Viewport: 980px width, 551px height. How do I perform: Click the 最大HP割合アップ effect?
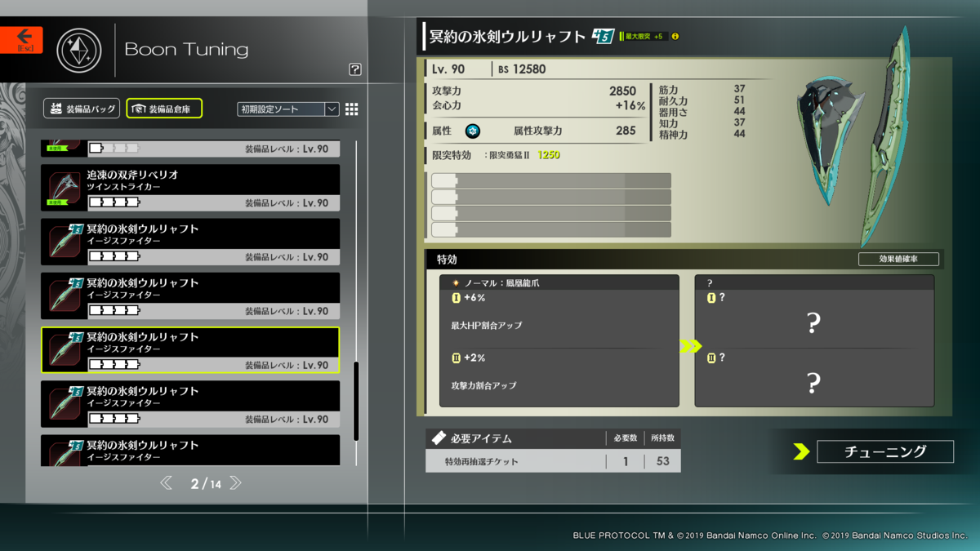click(487, 326)
